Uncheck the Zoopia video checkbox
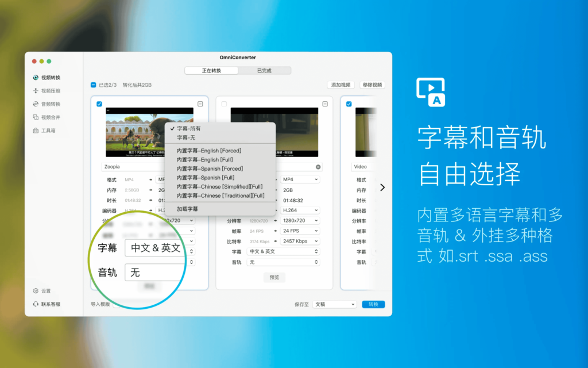588x368 pixels. click(x=99, y=104)
